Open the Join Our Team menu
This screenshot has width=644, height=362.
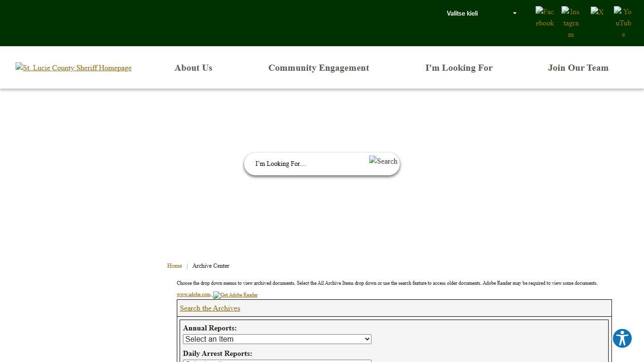point(578,68)
